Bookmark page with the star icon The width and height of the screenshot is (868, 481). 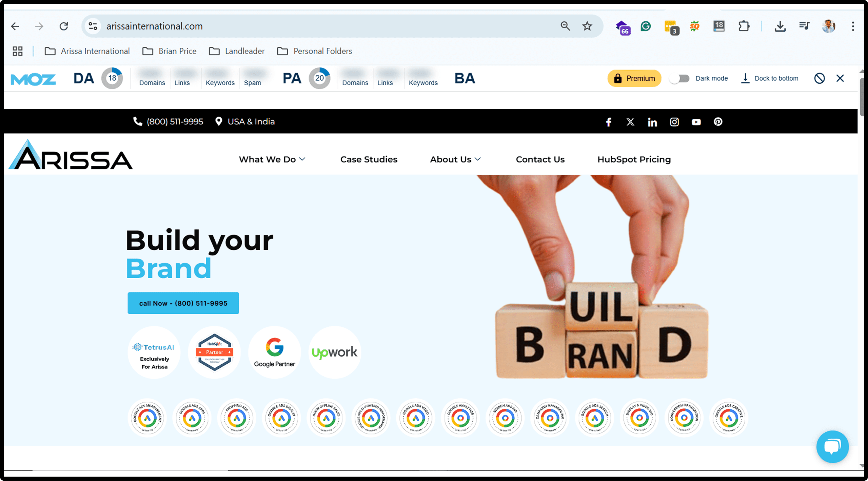click(x=587, y=26)
